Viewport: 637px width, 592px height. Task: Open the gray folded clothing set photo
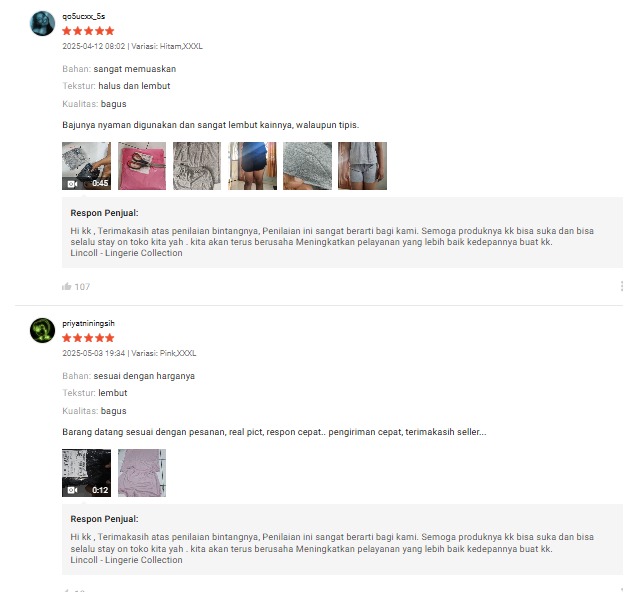(197, 166)
